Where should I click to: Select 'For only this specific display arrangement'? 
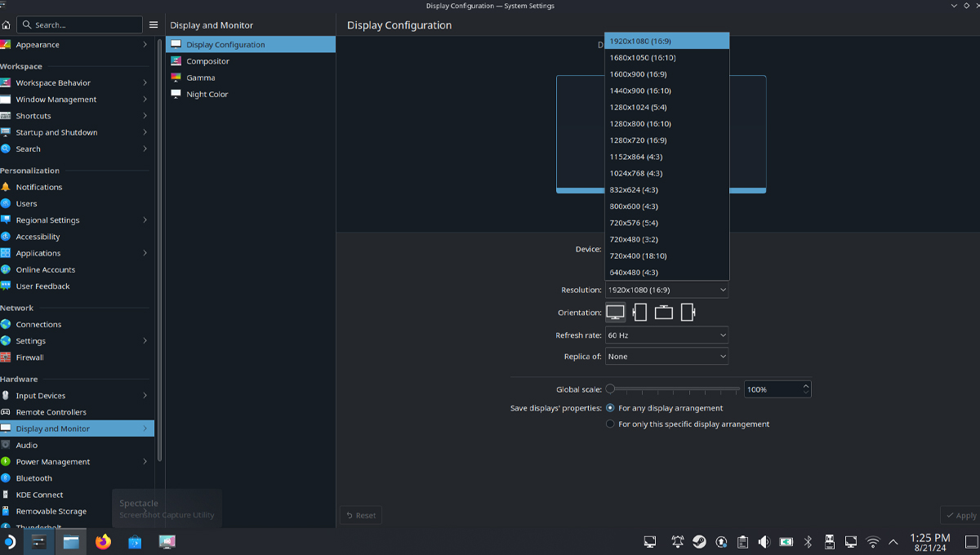point(610,424)
